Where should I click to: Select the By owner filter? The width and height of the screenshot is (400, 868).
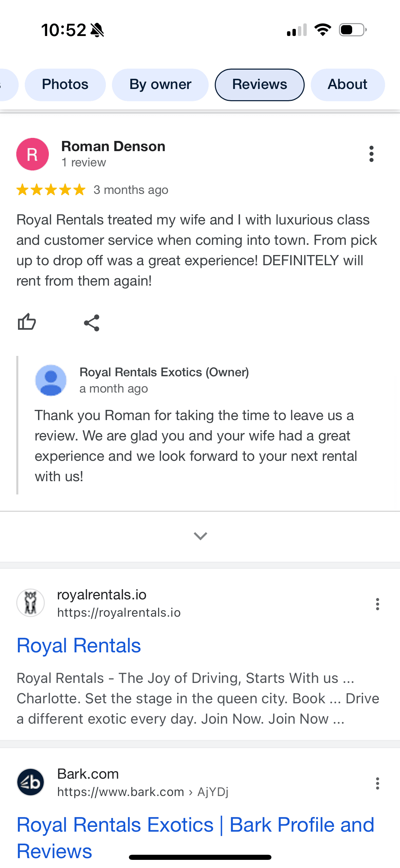point(160,84)
